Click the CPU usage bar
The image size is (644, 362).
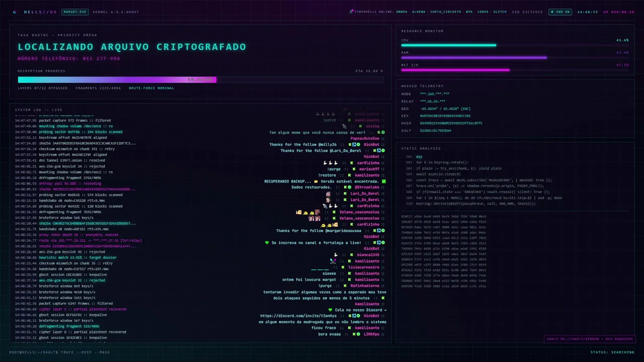pyautogui.click(x=515, y=45)
